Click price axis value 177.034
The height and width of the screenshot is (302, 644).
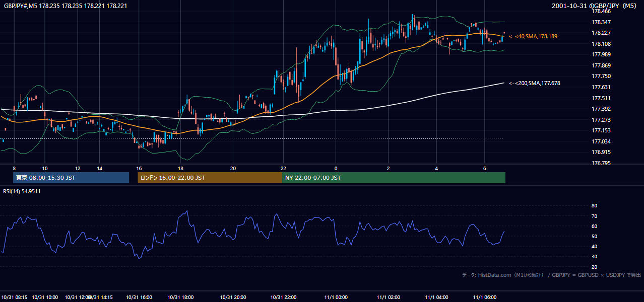(x=601, y=141)
